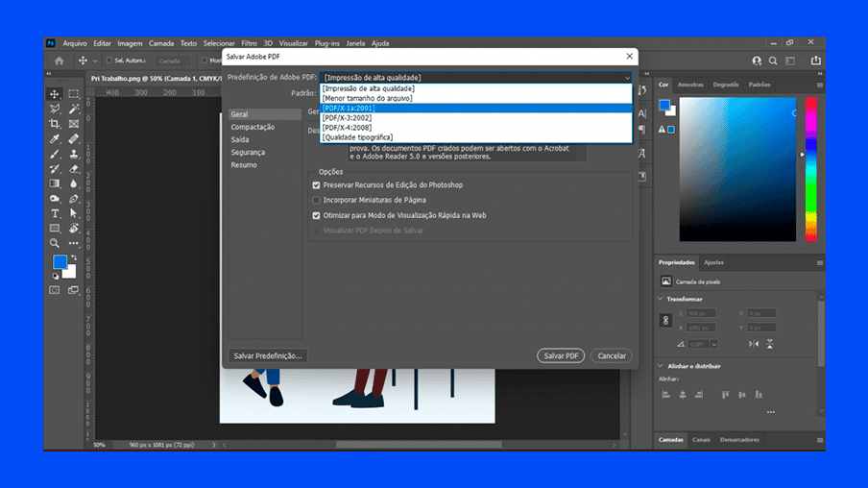Open the Compactação section in dialog sidebar

point(253,127)
